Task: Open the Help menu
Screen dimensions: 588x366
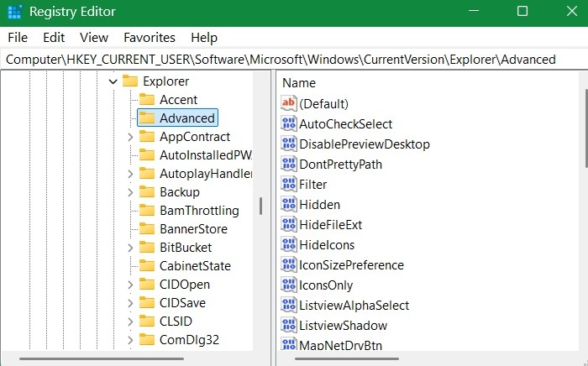Action: point(204,38)
